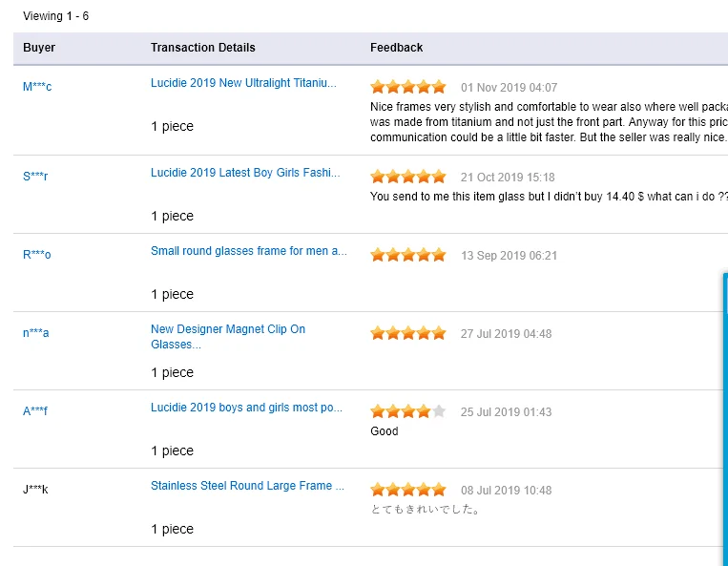Click the Transaction Details column header
Screen dimensions: 728x566
tap(203, 48)
